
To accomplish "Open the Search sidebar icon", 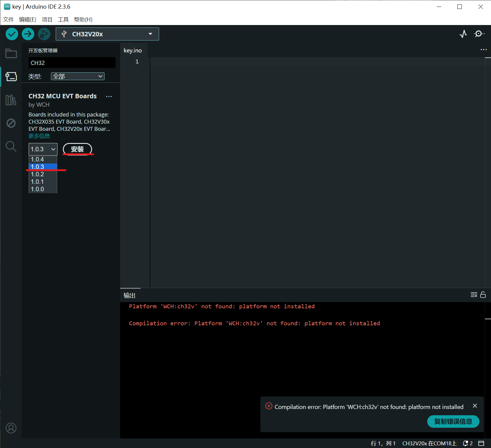I will click(11, 146).
